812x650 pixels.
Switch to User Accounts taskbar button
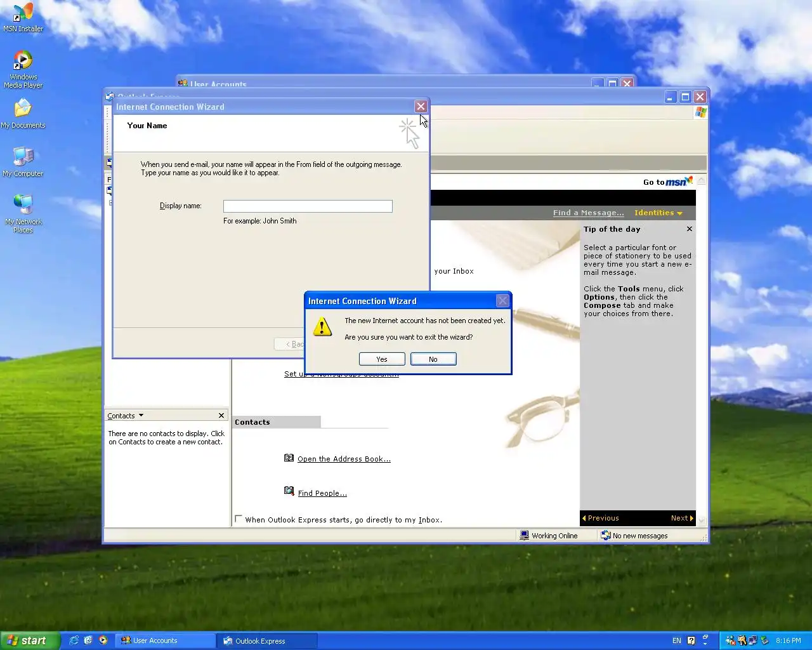[166, 640]
